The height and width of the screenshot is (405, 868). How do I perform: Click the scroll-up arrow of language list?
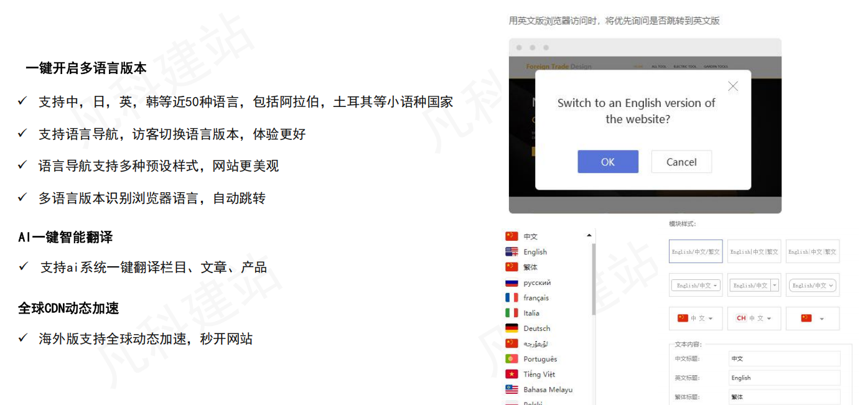[589, 235]
